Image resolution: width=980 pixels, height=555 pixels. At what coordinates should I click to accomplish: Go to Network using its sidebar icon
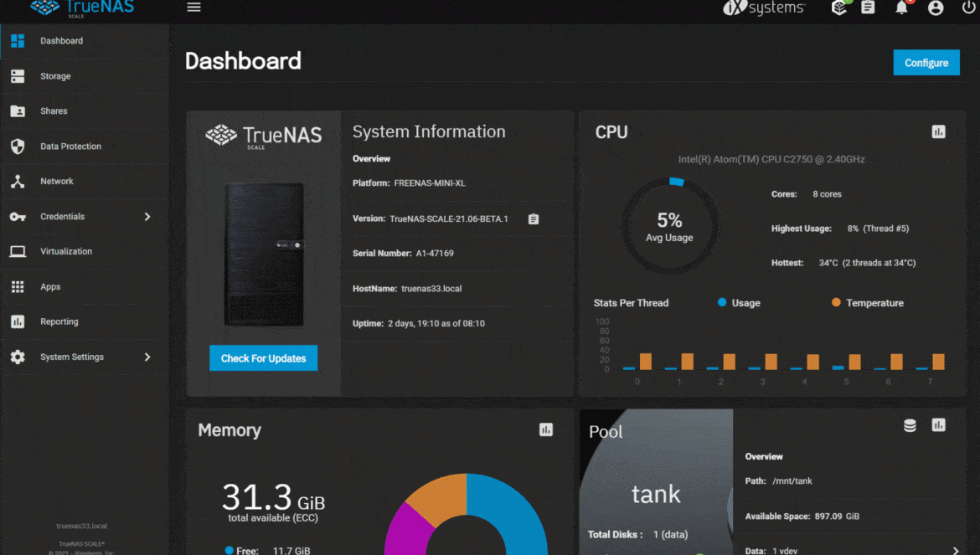pos(18,181)
